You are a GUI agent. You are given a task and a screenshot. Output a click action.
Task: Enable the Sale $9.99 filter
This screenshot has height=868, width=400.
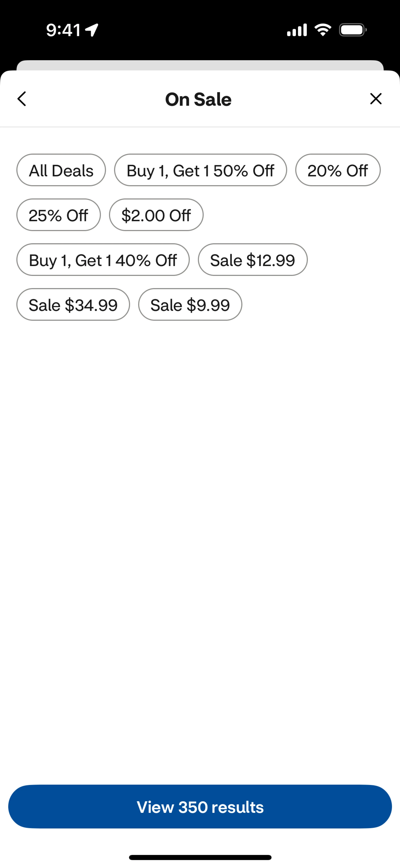tap(190, 305)
